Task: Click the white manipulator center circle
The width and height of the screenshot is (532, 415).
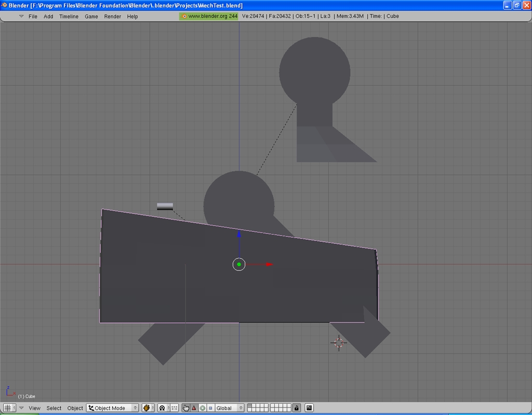Action: [x=239, y=264]
